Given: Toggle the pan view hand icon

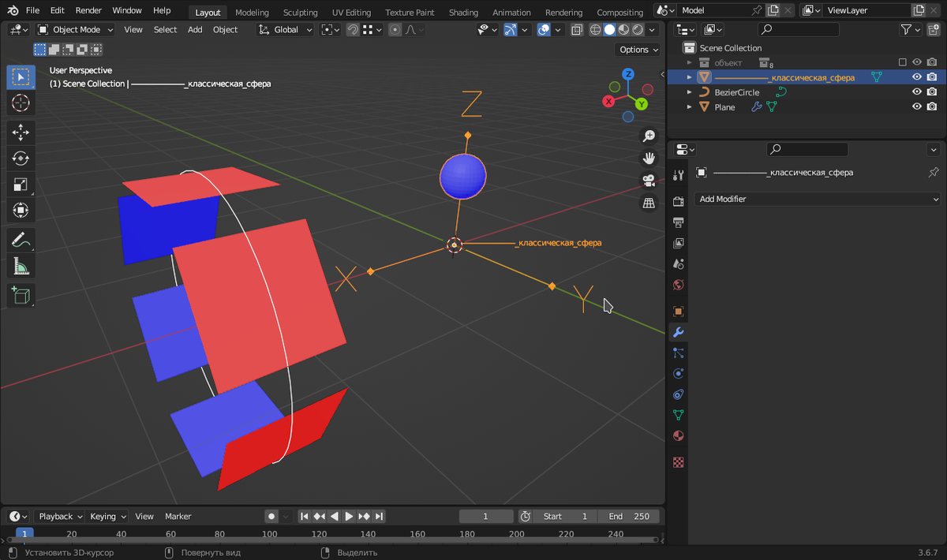Looking at the screenshot, I should click(x=649, y=159).
